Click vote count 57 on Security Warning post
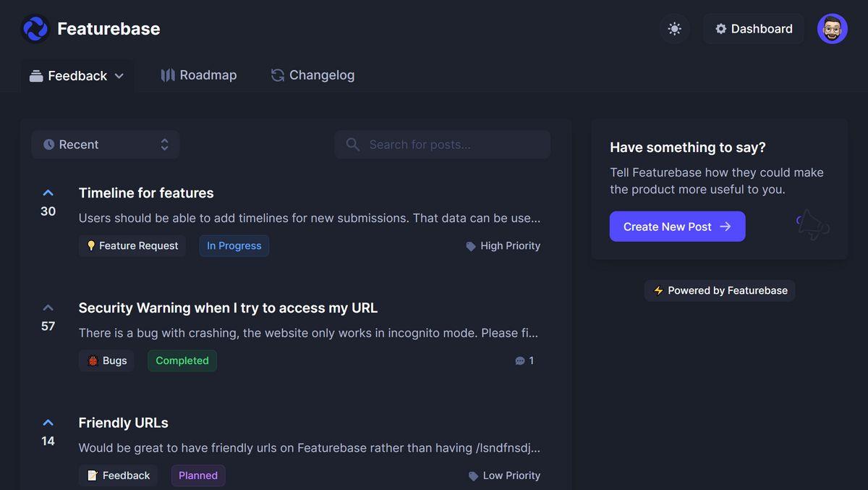 coord(48,326)
